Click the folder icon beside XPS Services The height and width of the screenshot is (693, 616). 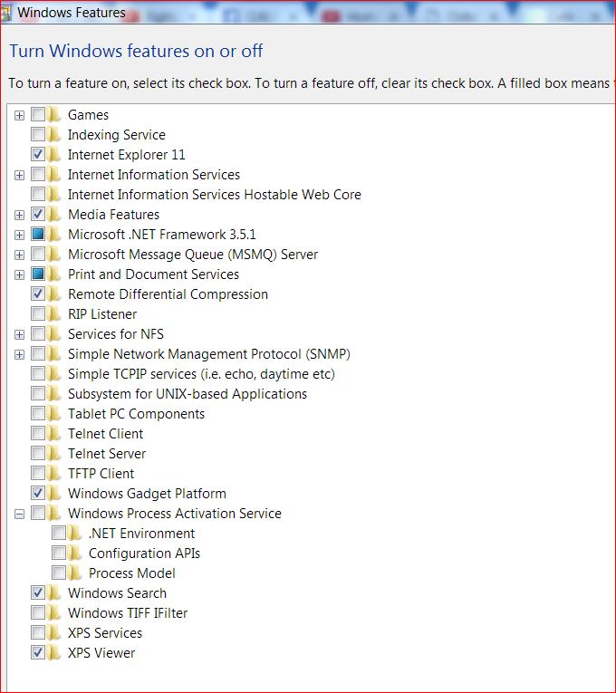click(x=54, y=633)
